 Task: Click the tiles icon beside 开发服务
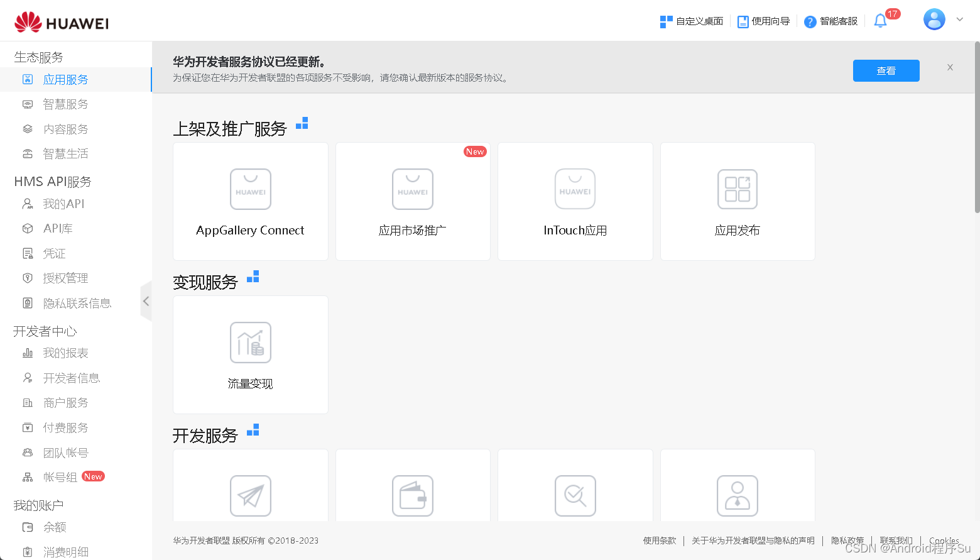point(253,430)
